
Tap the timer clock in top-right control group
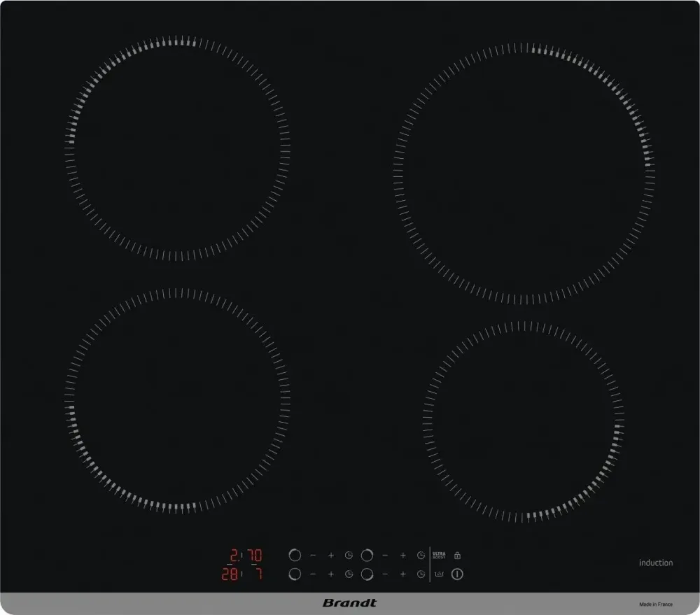[x=421, y=556]
